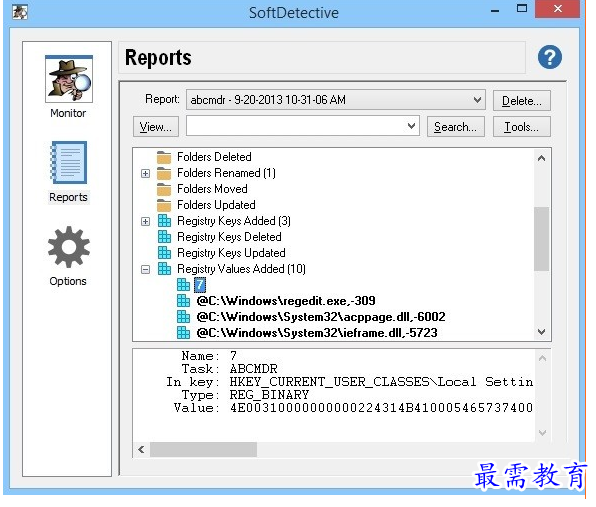Click the Folders Renamed folder icon
Screen dimensions: 596x507
164,173
